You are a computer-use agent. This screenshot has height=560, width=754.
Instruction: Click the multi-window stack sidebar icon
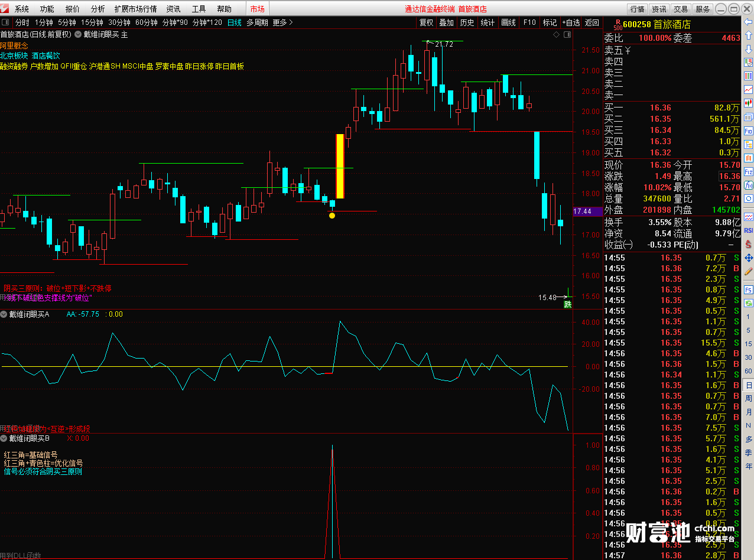click(748, 116)
